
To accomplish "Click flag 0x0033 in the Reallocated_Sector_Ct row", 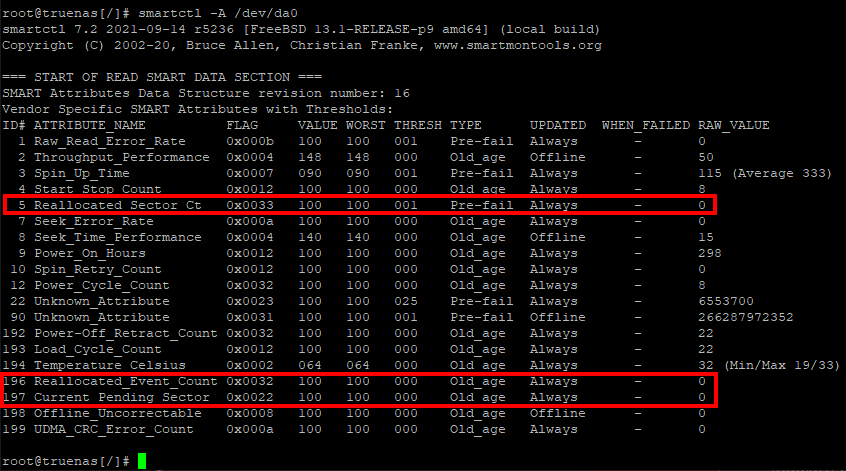I will [x=250, y=205].
